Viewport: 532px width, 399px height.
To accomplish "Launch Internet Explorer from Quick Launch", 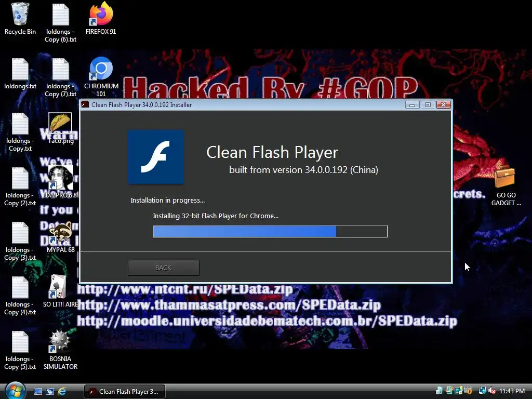I will (x=62, y=392).
